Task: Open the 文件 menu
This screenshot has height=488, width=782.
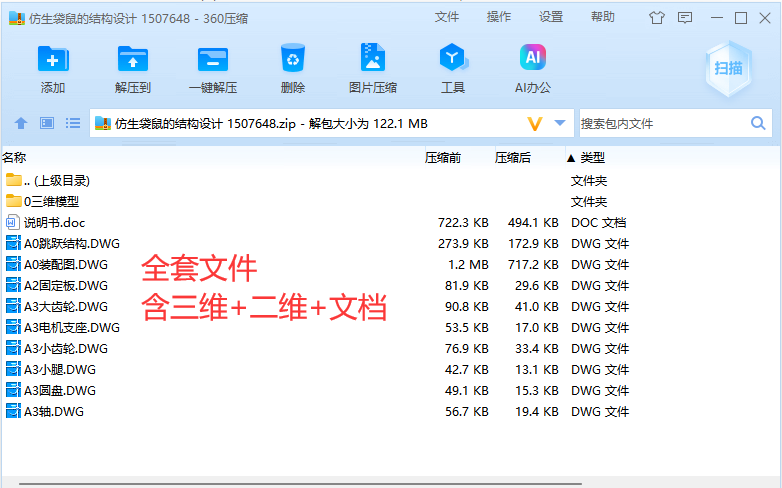Action: (446, 17)
